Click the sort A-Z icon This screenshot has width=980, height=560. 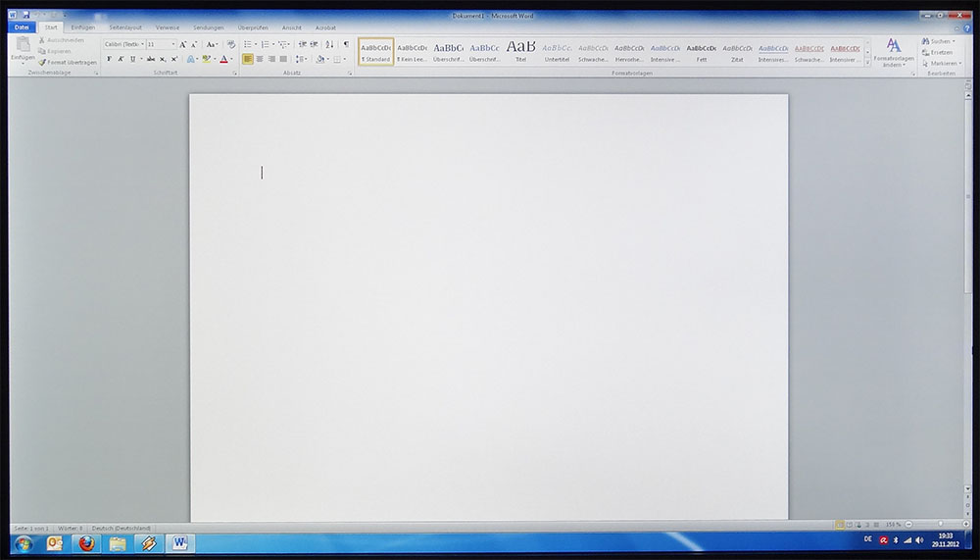[330, 44]
